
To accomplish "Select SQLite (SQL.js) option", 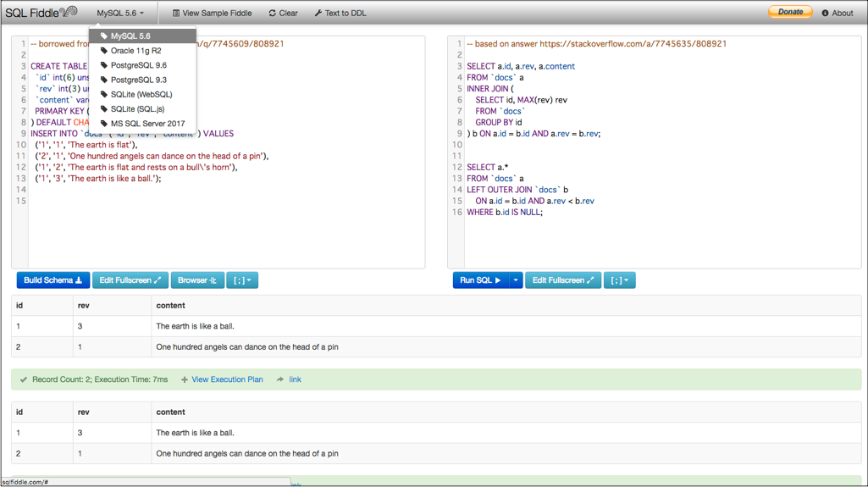I will (143, 109).
